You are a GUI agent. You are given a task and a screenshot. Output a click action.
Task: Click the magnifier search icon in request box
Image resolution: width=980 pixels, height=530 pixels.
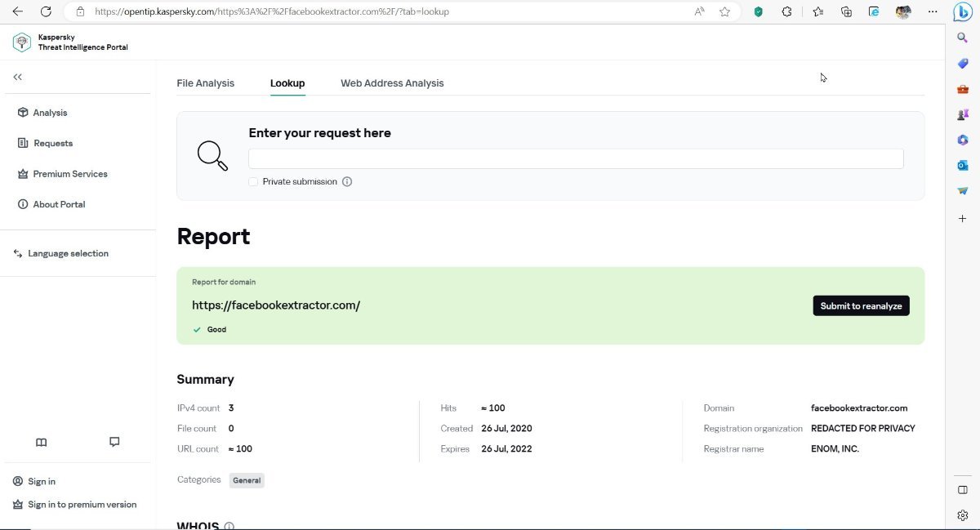tap(212, 155)
